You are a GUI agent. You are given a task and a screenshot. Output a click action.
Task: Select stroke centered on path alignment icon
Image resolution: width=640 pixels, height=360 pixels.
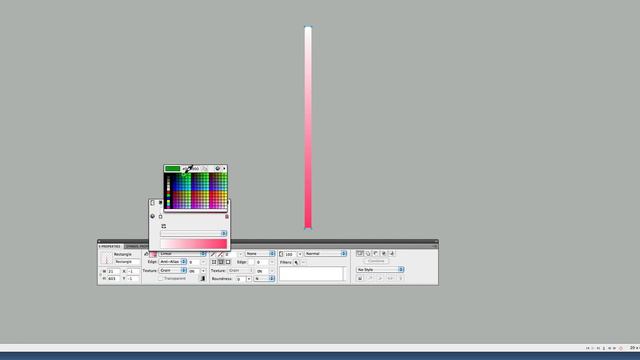point(221,262)
